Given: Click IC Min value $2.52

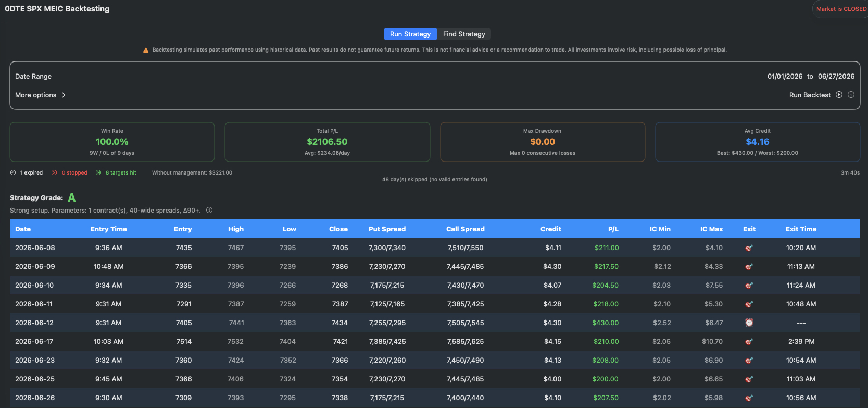Looking at the screenshot, I should pyautogui.click(x=661, y=323).
